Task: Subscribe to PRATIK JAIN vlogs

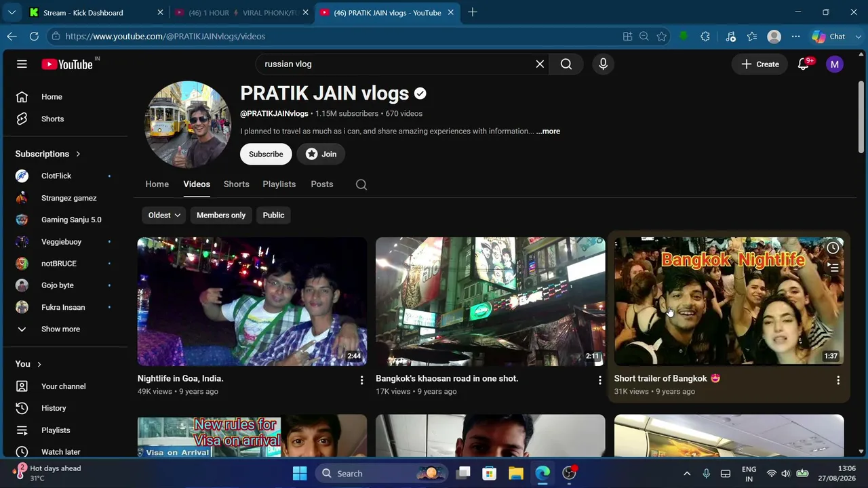Action: pos(266,154)
